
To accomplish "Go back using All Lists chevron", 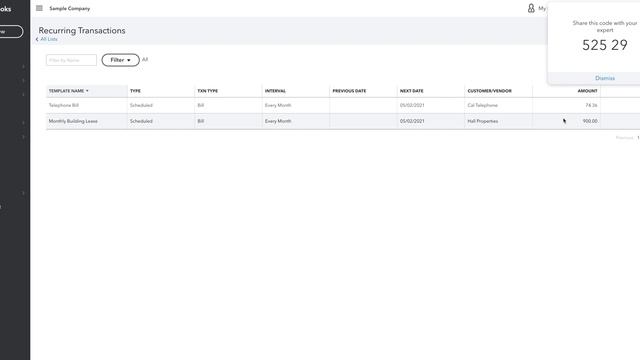I will point(37,39).
